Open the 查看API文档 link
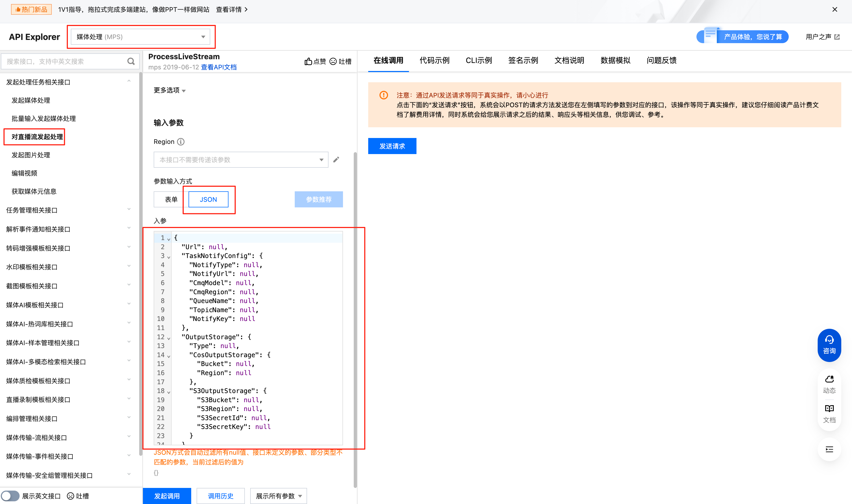 click(x=219, y=67)
